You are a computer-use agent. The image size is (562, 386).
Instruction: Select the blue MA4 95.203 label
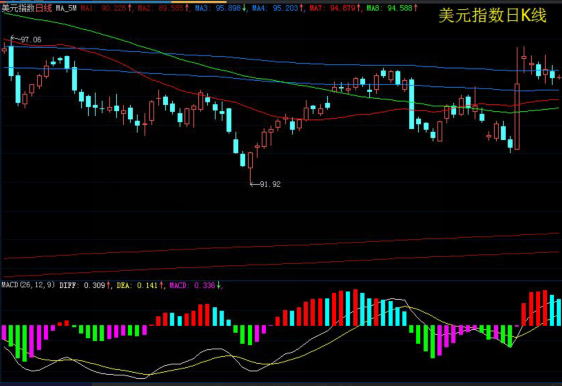pos(275,8)
